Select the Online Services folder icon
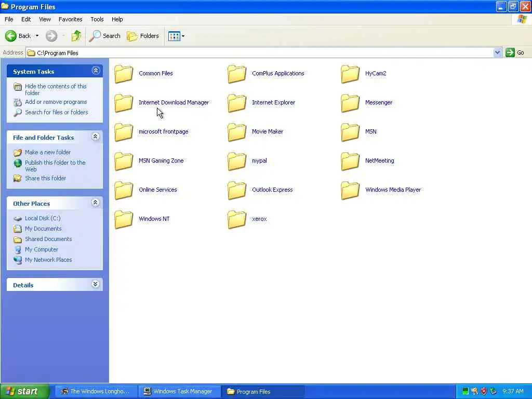 (124, 190)
